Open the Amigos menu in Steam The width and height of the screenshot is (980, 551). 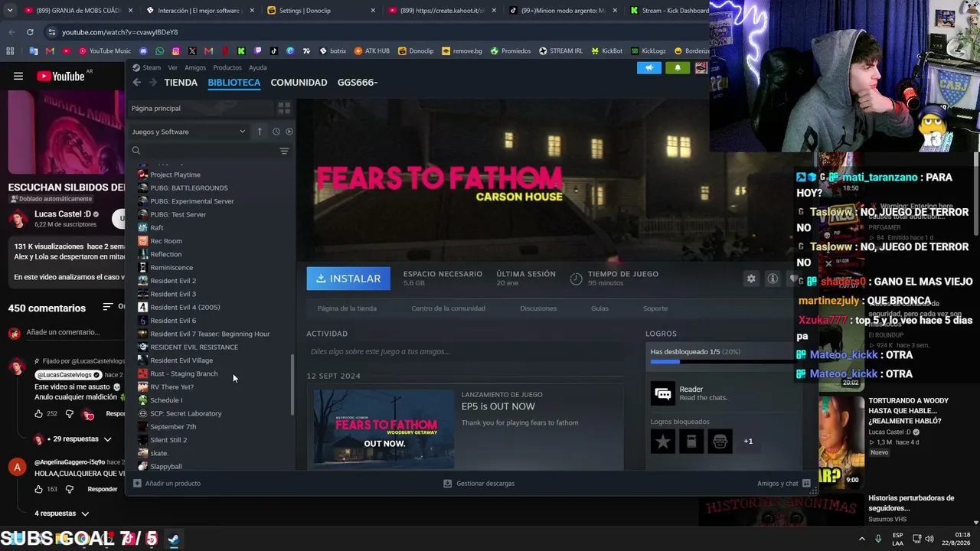coord(195,67)
